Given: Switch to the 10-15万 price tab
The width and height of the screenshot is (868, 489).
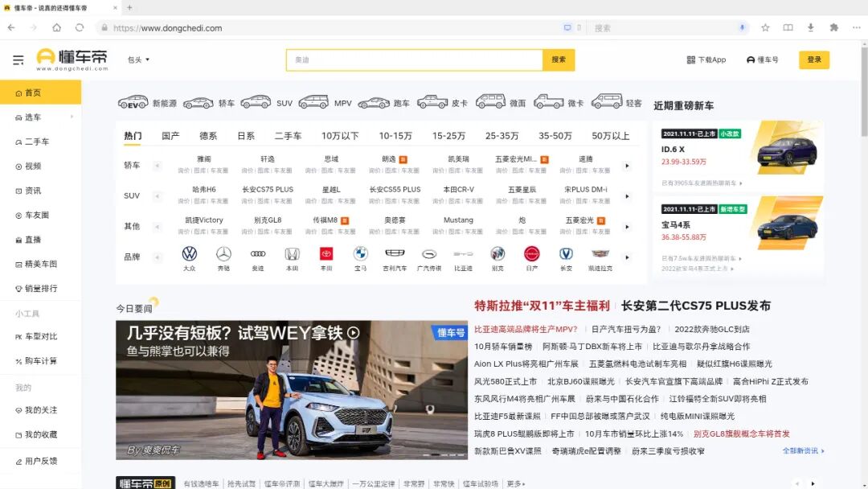Looking at the screenshot, I should pyautogui.click(x=395, y=136).
